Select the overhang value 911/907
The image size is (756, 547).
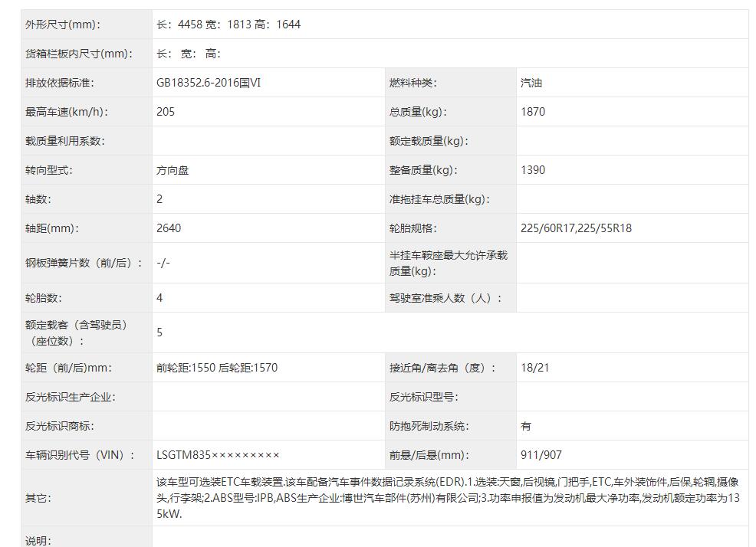pyautogui.click(x=541, y=455)
